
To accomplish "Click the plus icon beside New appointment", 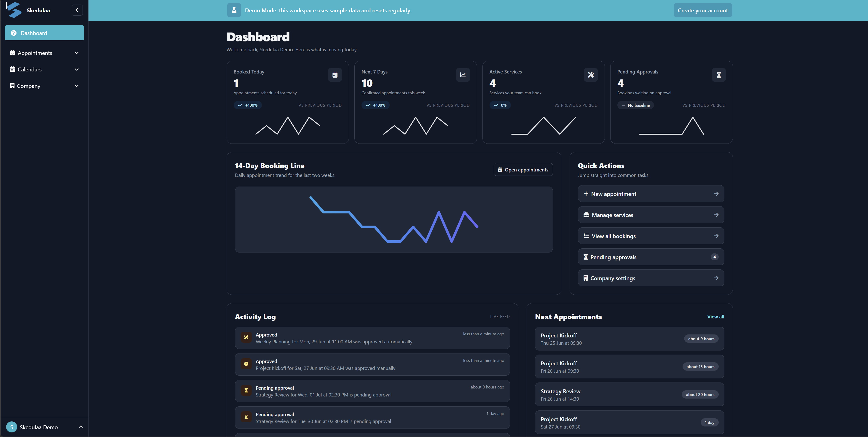I will (586, 194).
